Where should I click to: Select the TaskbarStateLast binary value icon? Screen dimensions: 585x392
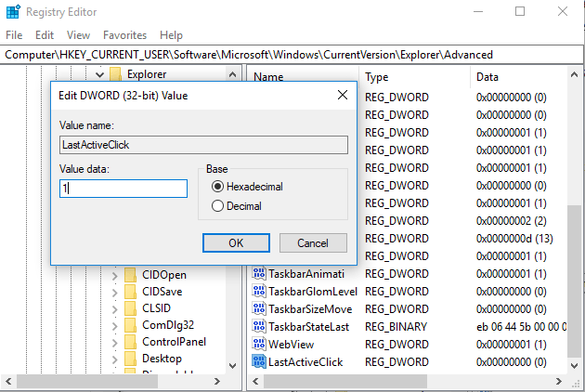[x=259, y=327]
